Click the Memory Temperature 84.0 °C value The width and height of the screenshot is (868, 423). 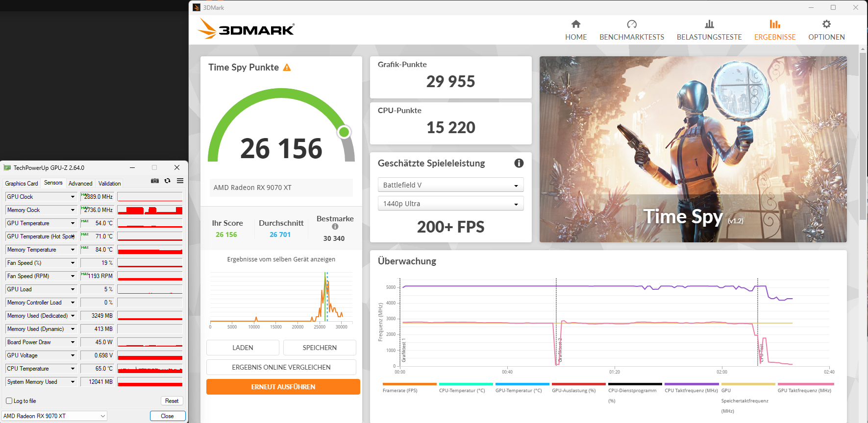[98, 250]
